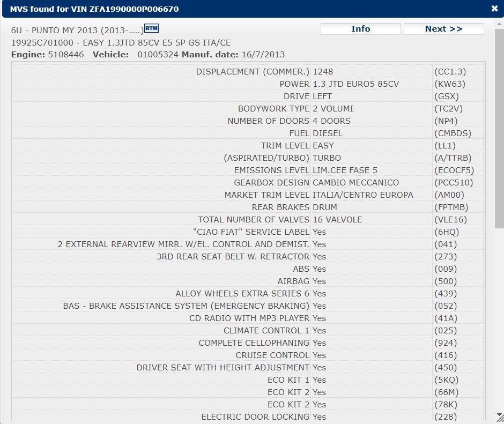
Task: Click code (ECOCF5)
Action: click(454, 170)
